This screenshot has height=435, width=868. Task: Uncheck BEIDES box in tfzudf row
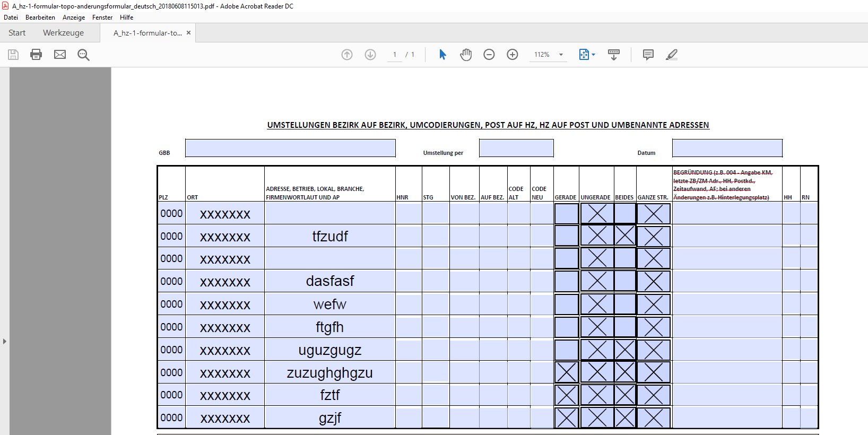[625, 236]
